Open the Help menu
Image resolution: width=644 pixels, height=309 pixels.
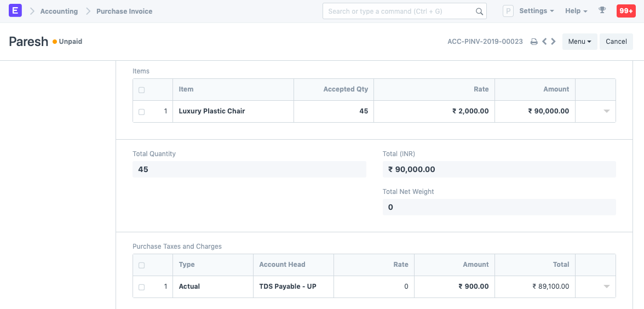click(576, 11)
